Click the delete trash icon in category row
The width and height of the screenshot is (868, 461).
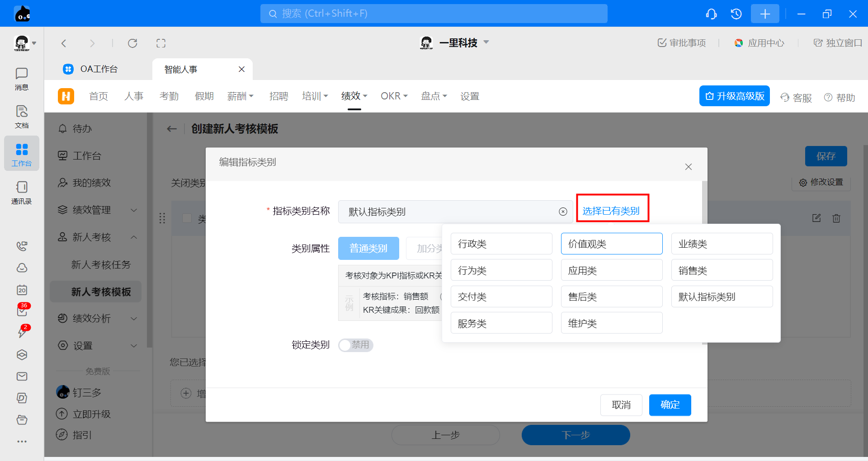click(x=836, y=218)
